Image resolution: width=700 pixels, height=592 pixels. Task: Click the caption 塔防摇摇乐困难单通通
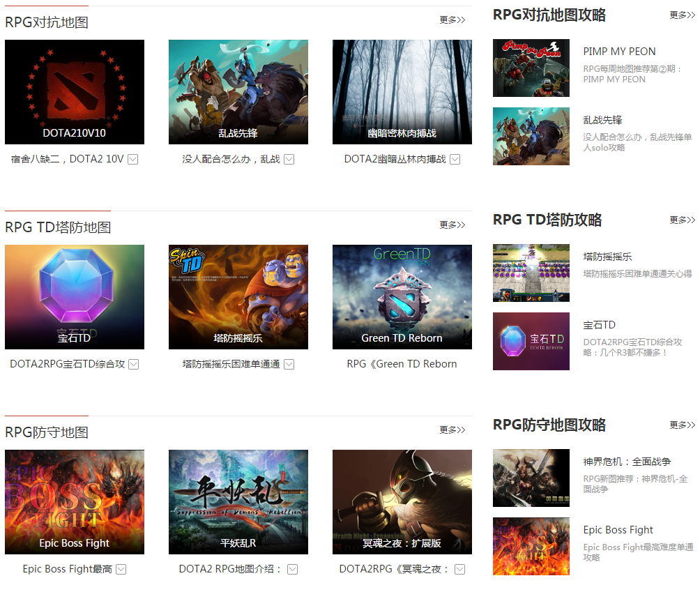231,364
